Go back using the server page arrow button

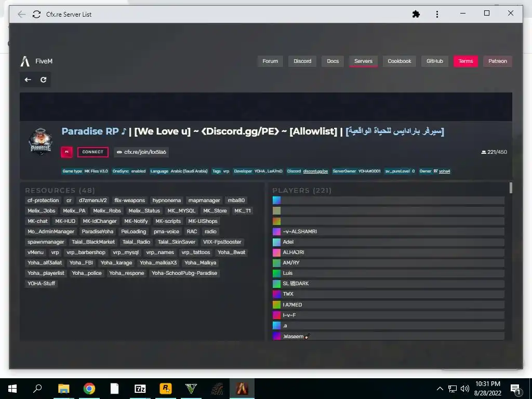(28, 79)
